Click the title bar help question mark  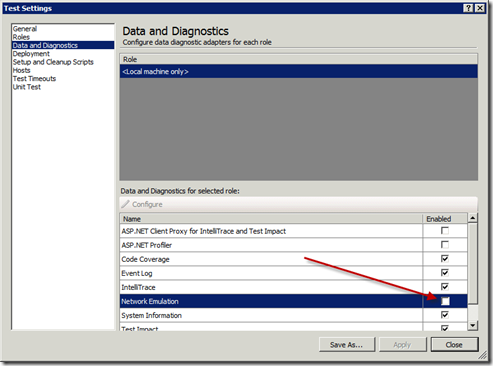468,8
